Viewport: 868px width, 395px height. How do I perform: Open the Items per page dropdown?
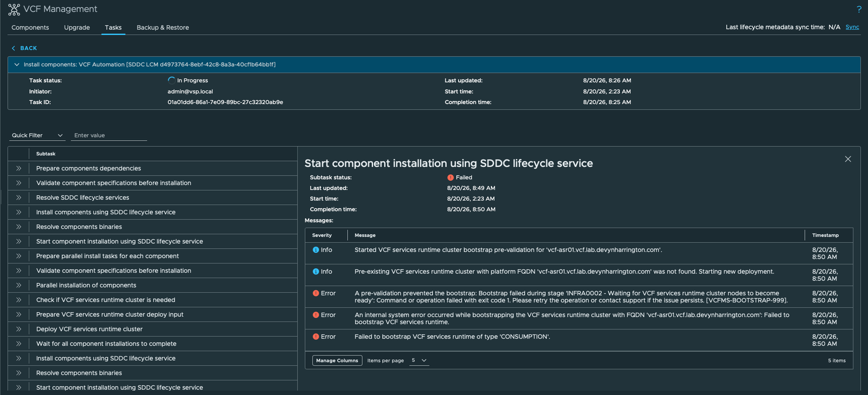tap(419, 360)
